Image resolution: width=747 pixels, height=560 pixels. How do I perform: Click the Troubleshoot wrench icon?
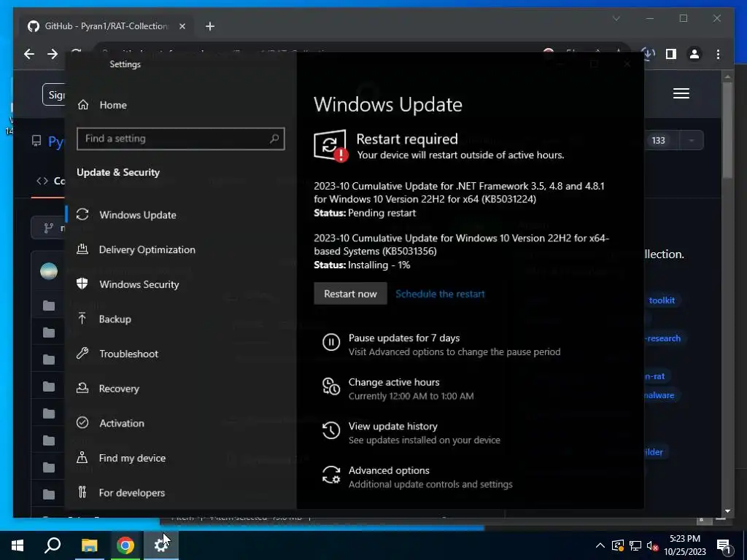82,354
